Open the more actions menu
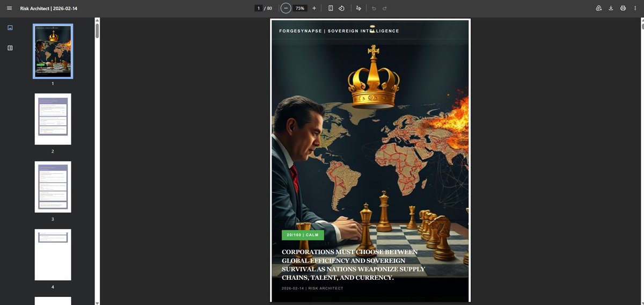 pos(635,8)
